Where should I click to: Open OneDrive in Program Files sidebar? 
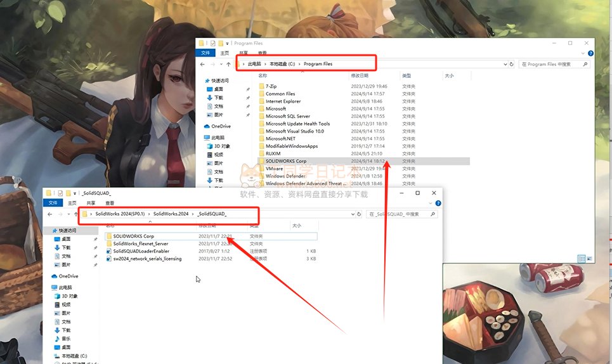tap(221, 126)
